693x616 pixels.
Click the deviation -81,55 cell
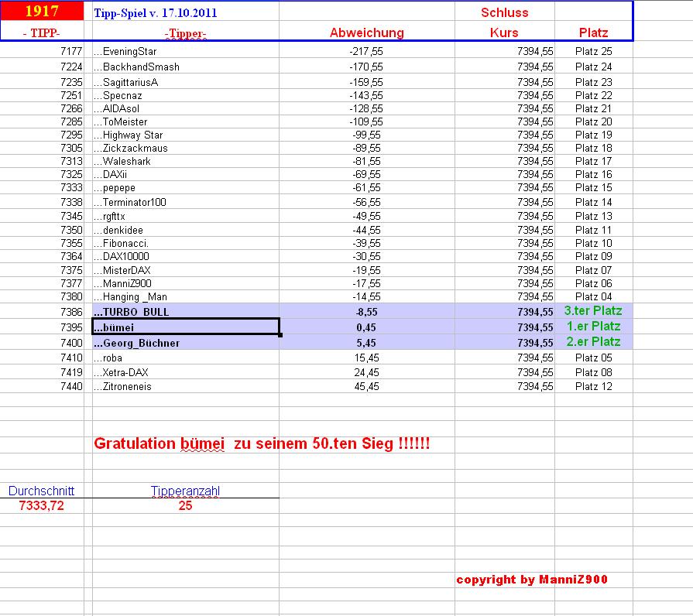(x=366, y=162)
